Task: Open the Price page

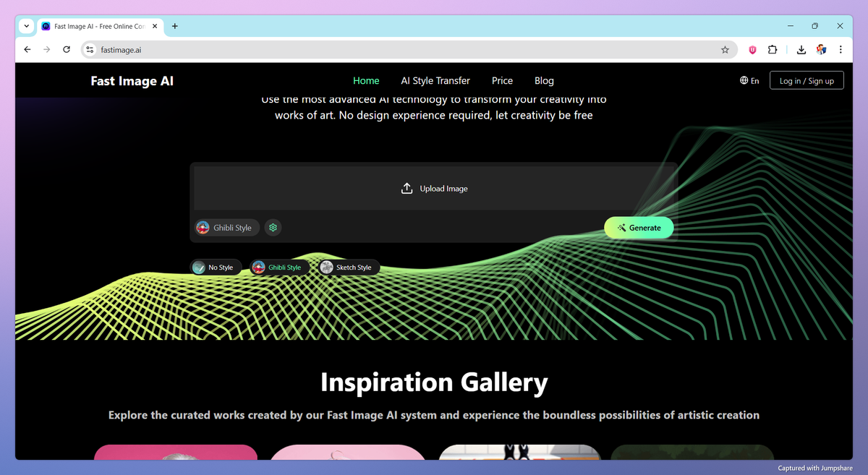Action: [502, 81]
